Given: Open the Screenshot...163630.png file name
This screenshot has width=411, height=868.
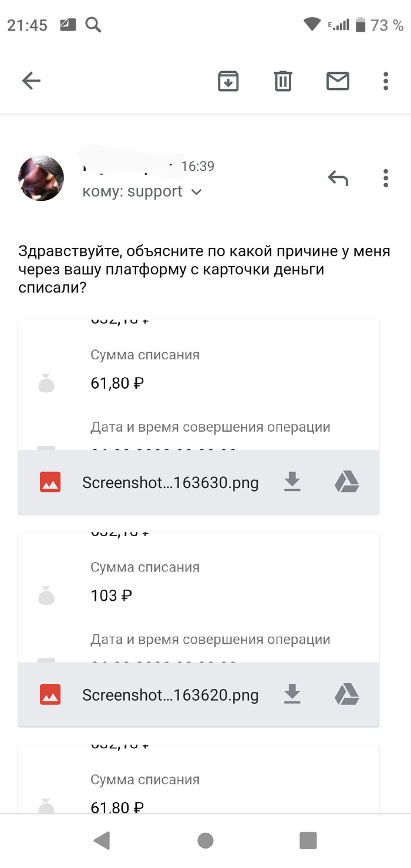Looking at the screenshot, I should [x=170, y=483].
